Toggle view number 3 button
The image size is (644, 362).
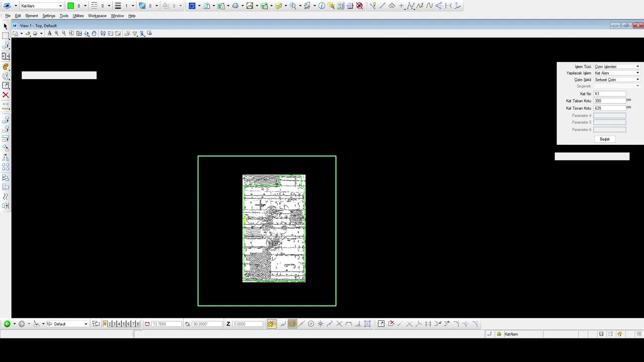pos(114,324)
